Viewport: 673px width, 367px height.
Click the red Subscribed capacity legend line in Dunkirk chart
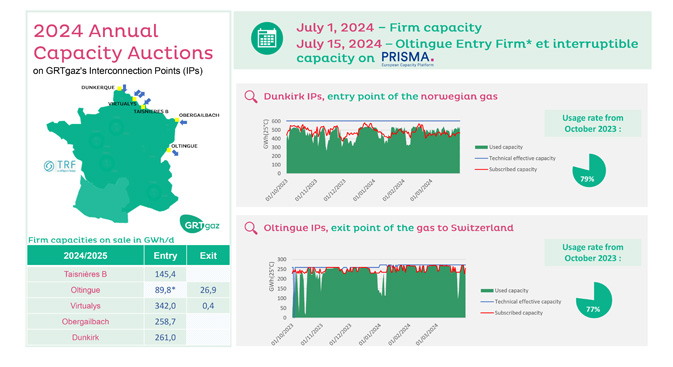(481, 170)
